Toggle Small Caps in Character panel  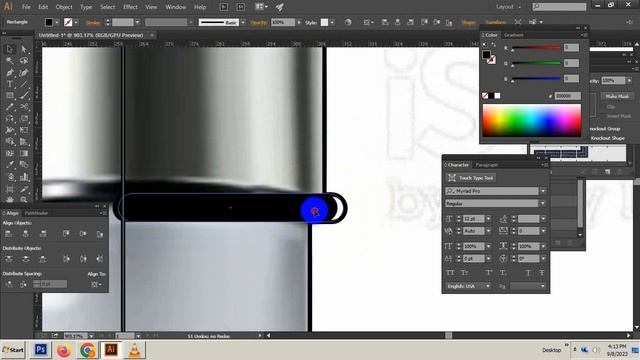(x=464, y=273)
